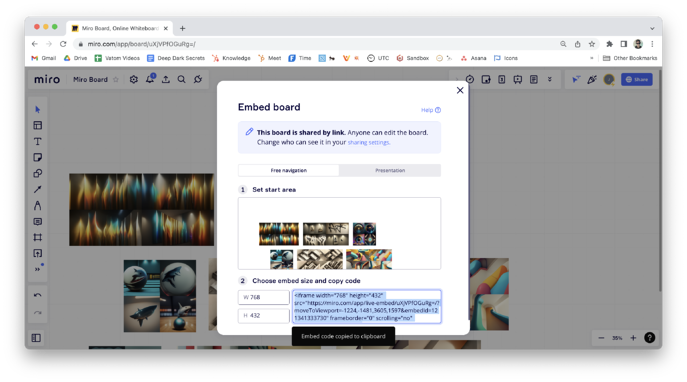Open Chrome three-dot menu
Image resolution: width=687 pixels, height=382 pixels.
coord(652,44)
